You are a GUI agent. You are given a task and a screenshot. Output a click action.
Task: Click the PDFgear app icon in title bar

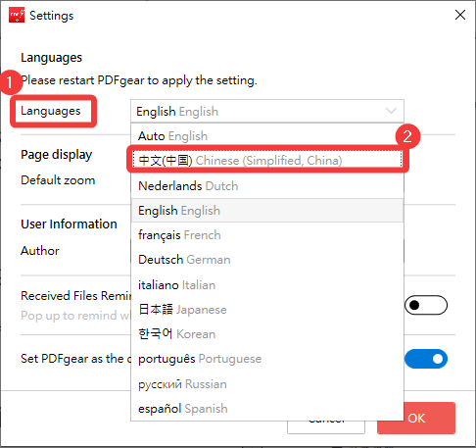click(x=17, y=15)
